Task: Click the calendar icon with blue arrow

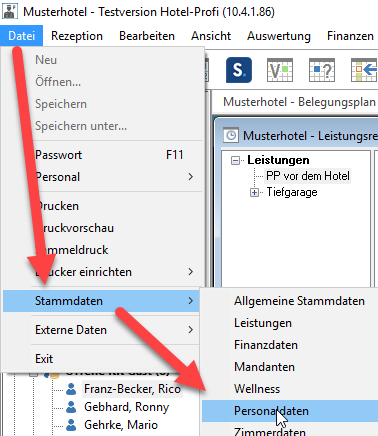Action: point(364,70)
